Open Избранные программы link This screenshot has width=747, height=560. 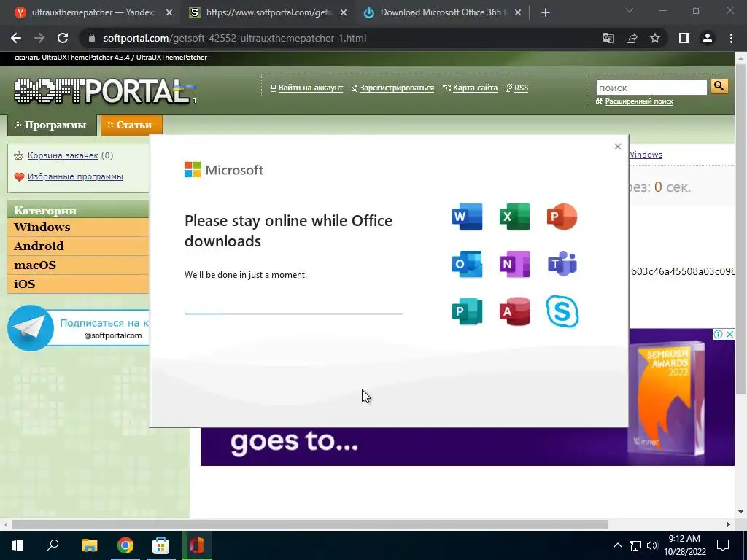(75, 176)
